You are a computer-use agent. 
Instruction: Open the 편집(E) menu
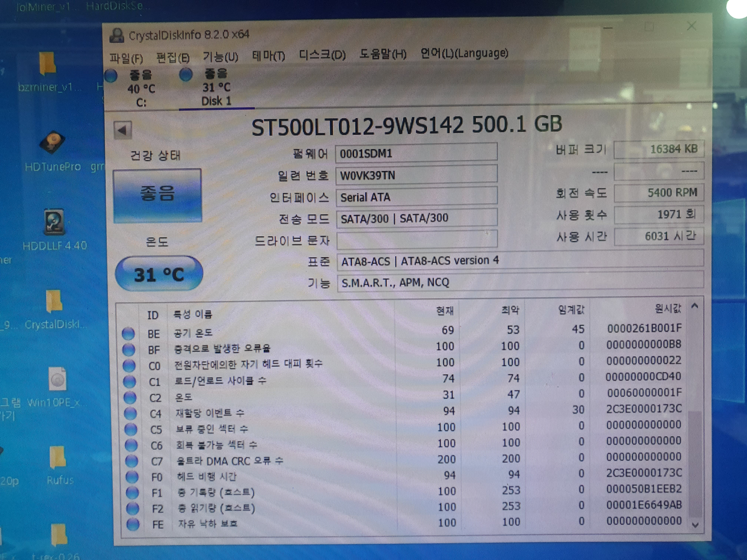pyautogui.click(x=172, y=58)
